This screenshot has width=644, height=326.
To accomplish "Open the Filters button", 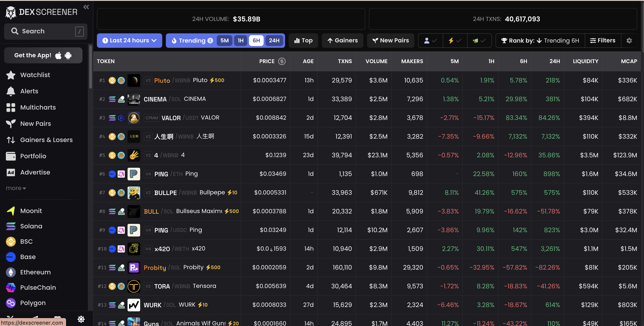I will click(x=603, y=41).
